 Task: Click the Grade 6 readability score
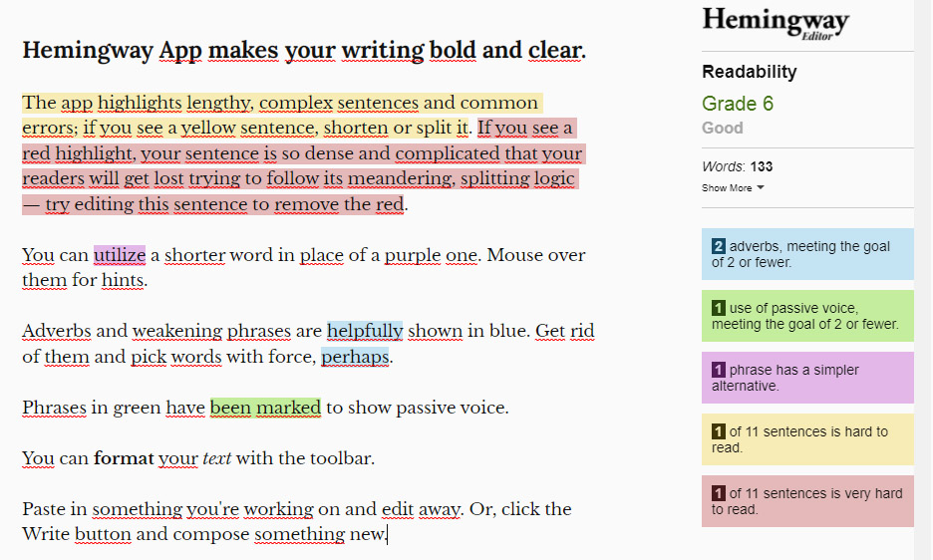click(738, 104)
